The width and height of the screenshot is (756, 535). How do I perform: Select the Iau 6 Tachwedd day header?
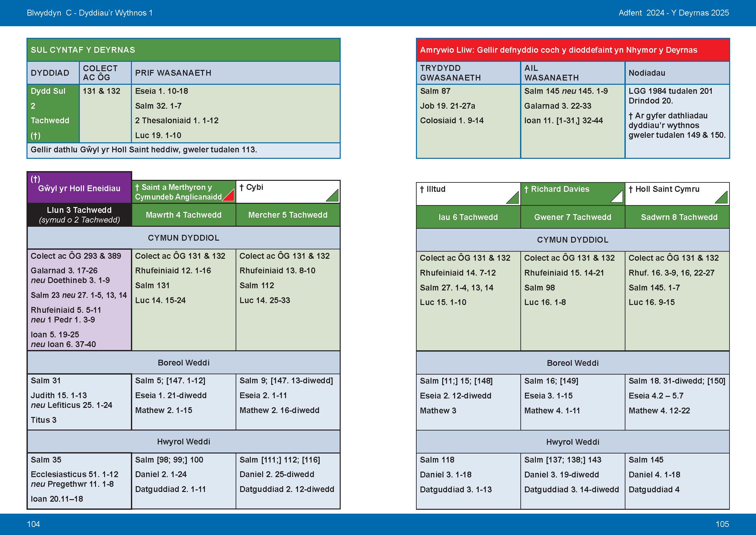coord(468,217)
